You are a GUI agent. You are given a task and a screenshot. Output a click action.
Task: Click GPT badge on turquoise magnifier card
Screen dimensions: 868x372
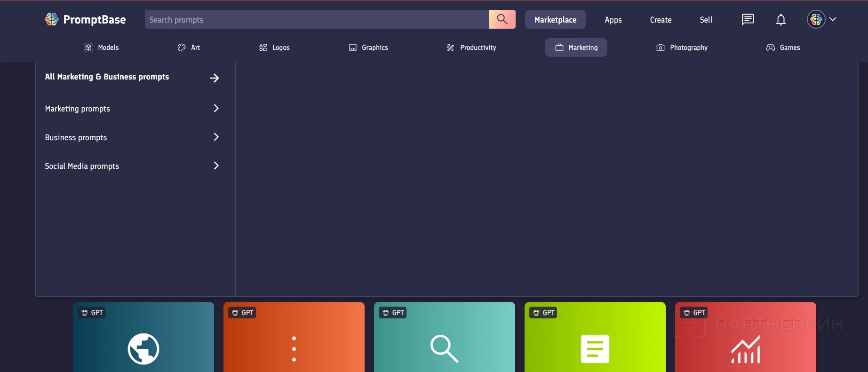click(393, 313)
